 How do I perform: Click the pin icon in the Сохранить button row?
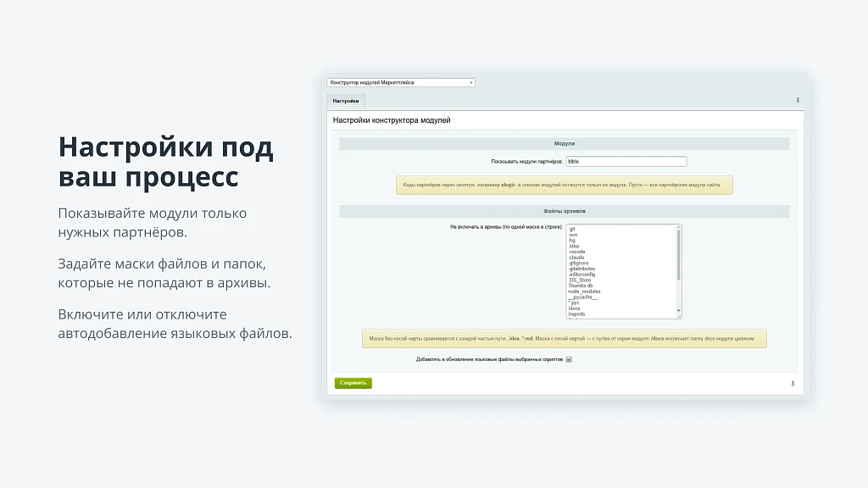[793, 384]
